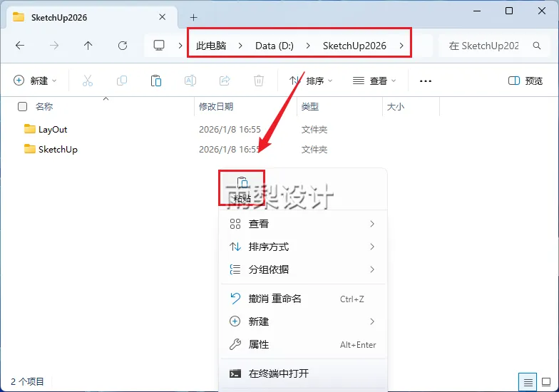Viewport: 559px width, 392px height.
Task: Toggle the 预览 preview pane
Action: pos(525,81)
